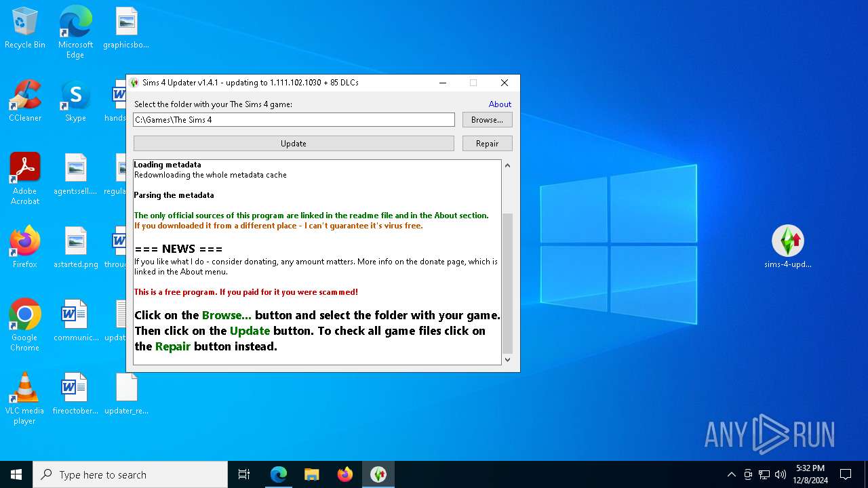This screenshot has width=868, height=488.
Task: Open the notification center
Action: [x=846, y=474]
